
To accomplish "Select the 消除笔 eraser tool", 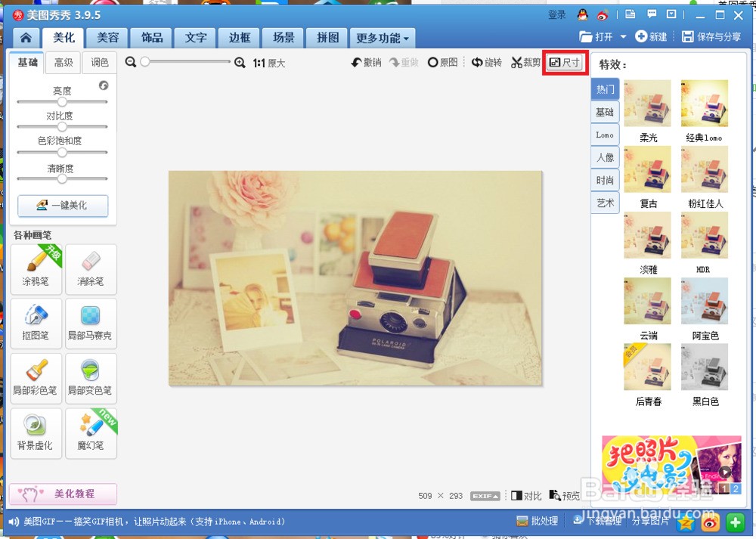I will click(x=91, y=269).
